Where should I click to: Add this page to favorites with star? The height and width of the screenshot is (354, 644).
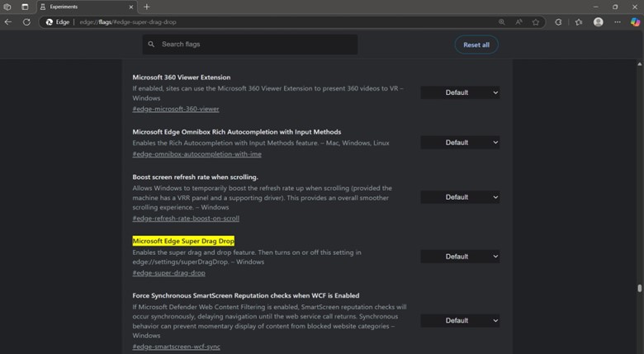click(536, 22)
